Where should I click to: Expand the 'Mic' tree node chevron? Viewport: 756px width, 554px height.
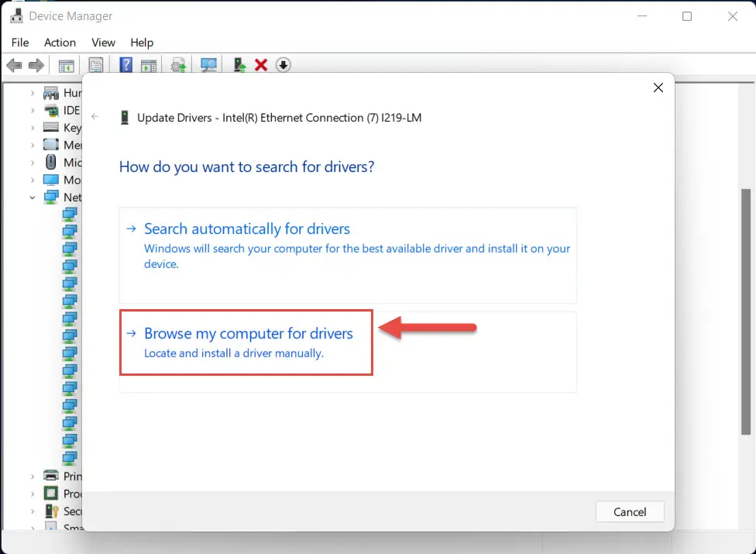point(33,163)
